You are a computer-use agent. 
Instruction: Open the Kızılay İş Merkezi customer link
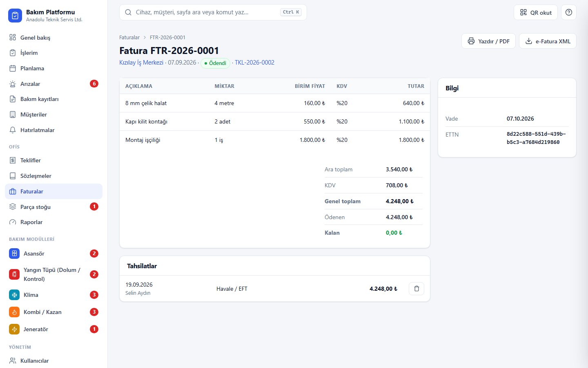click(141, 63)
